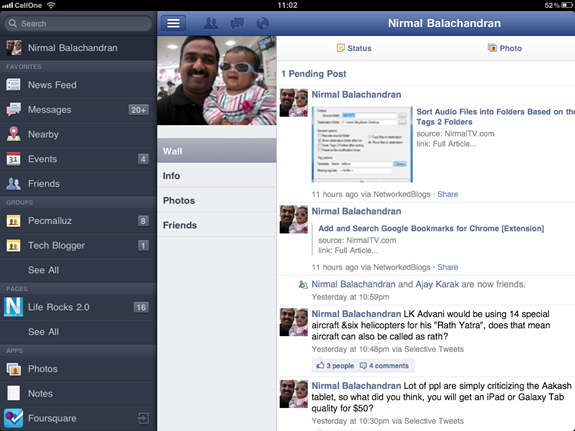Open Photos app icon in sidebar
Viewport: 575px width, 431px height.
[14, 369]
